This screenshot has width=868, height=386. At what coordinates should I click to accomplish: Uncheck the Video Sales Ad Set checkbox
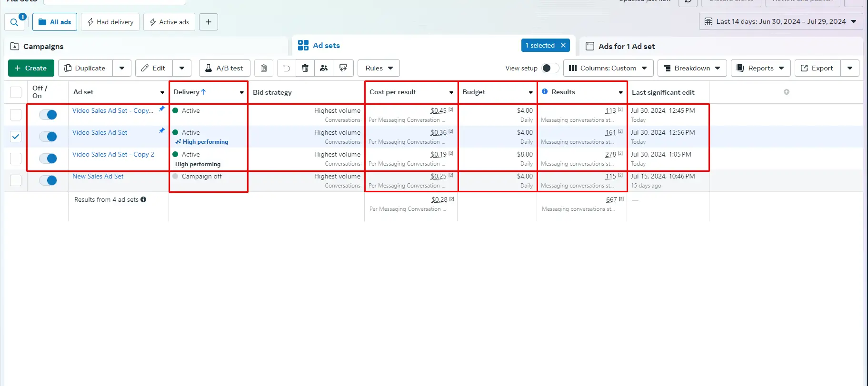16,137
